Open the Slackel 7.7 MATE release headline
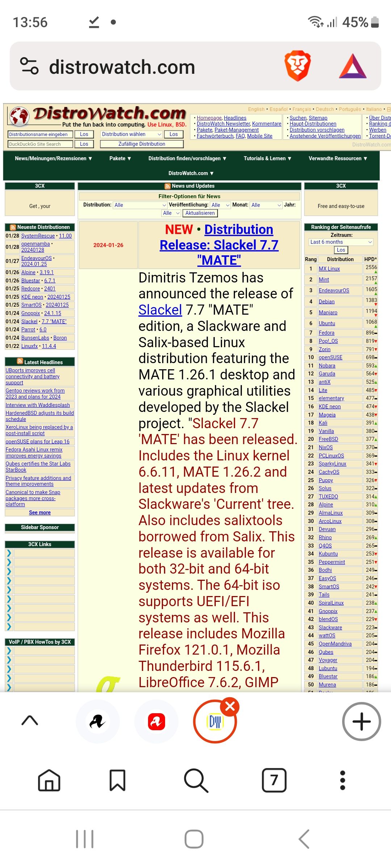 point(219,245)
